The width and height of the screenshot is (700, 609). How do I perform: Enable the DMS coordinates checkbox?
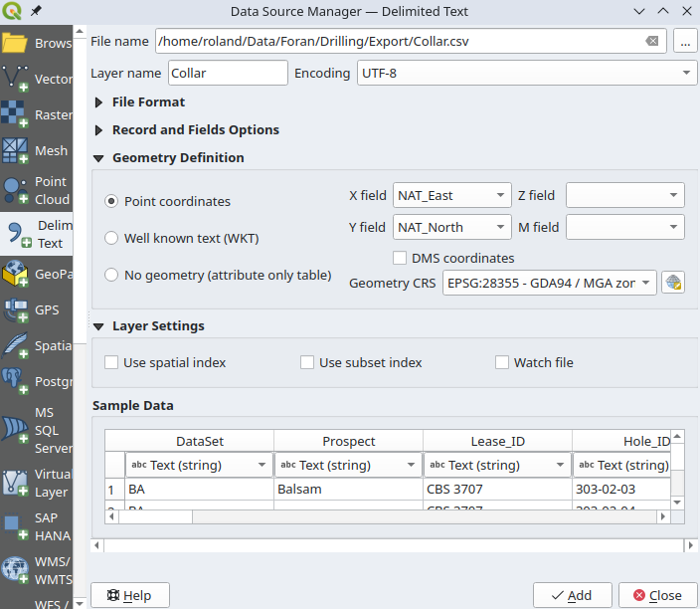pyautogui.click(x=400, y=258)
